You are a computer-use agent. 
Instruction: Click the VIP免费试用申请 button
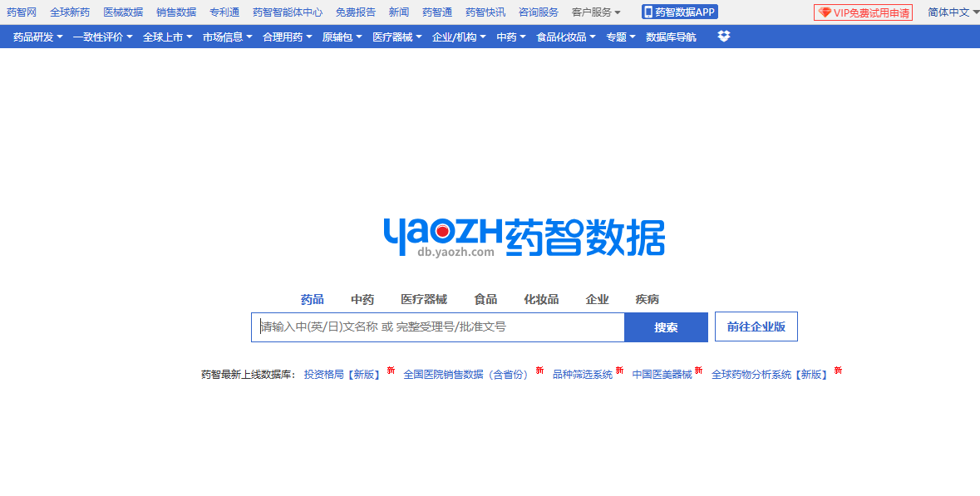(863, 12)
